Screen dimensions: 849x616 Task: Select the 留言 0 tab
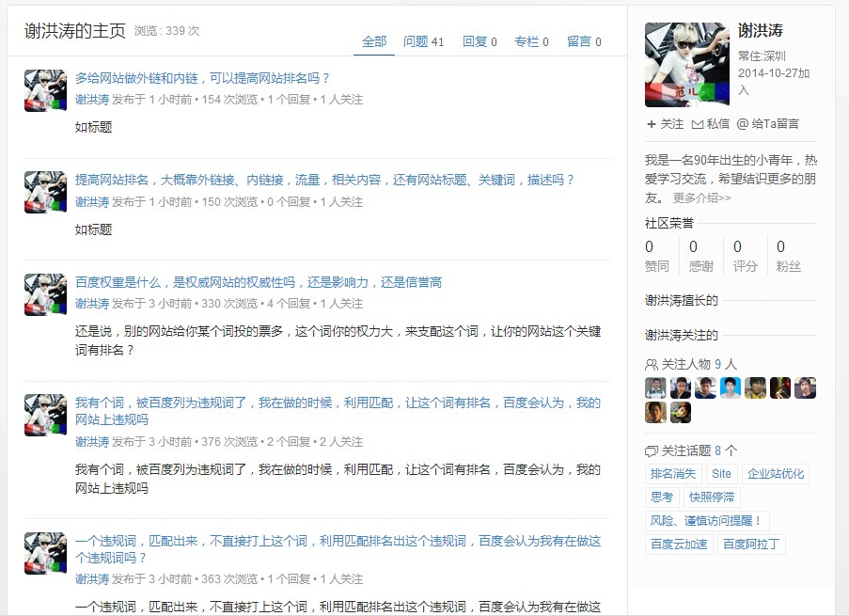[584, 41]
